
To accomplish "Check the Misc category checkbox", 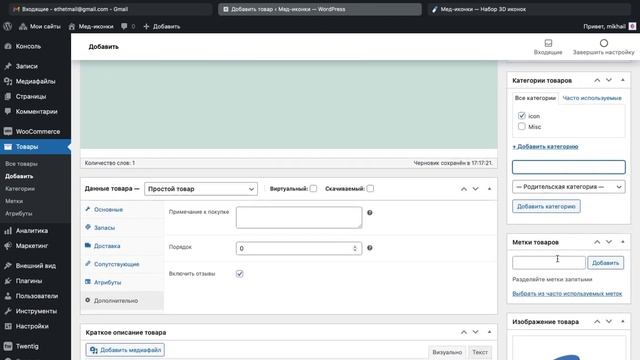I will 522,127.
